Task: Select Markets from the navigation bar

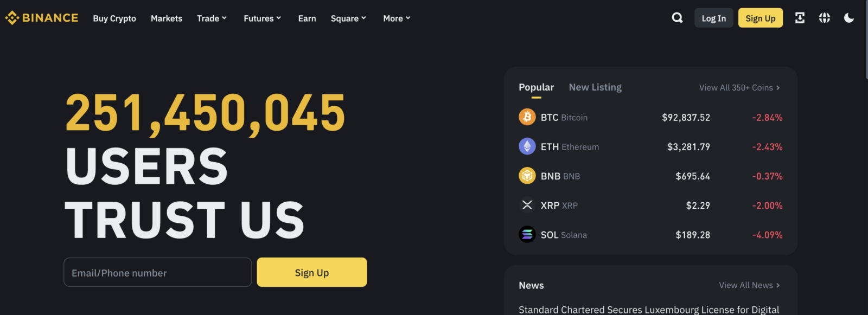Action: coord(166,18)
